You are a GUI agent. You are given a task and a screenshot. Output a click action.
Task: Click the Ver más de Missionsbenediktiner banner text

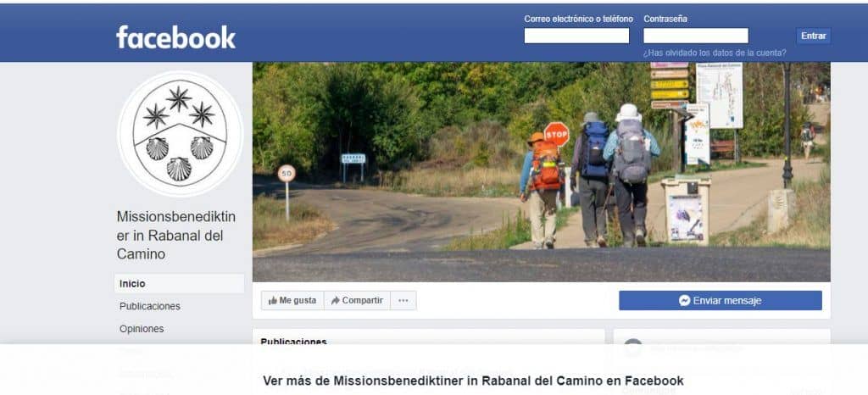pos(473,381)
